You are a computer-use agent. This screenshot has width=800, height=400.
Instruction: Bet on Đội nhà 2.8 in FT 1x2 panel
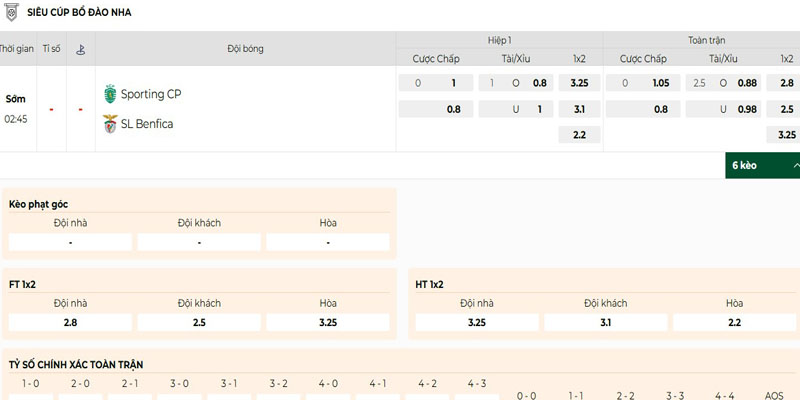pos(70,323)
